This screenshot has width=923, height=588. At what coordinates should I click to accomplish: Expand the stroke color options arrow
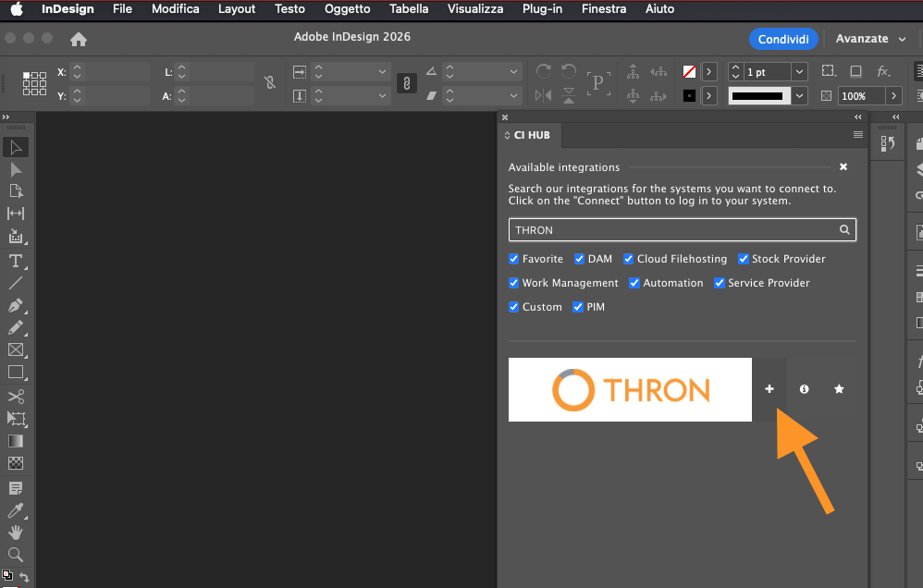tap(709, 95)
